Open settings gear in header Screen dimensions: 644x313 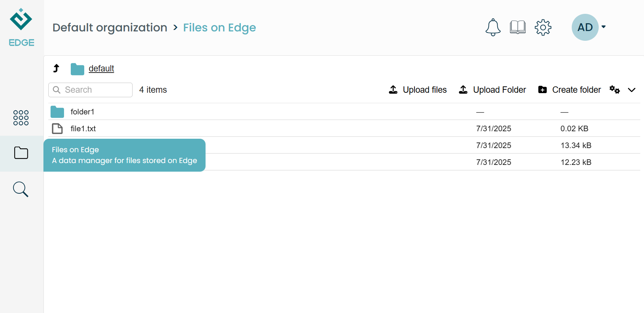(x=543, y=27)
